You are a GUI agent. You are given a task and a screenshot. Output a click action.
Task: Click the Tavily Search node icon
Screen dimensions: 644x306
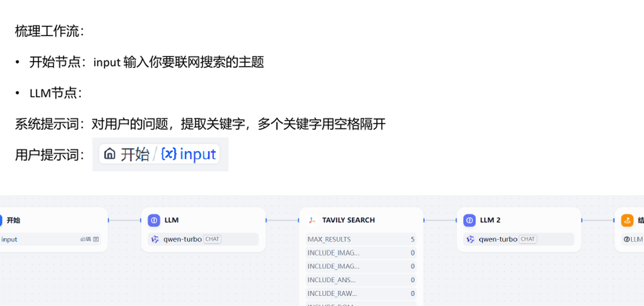tap(312, 220)
